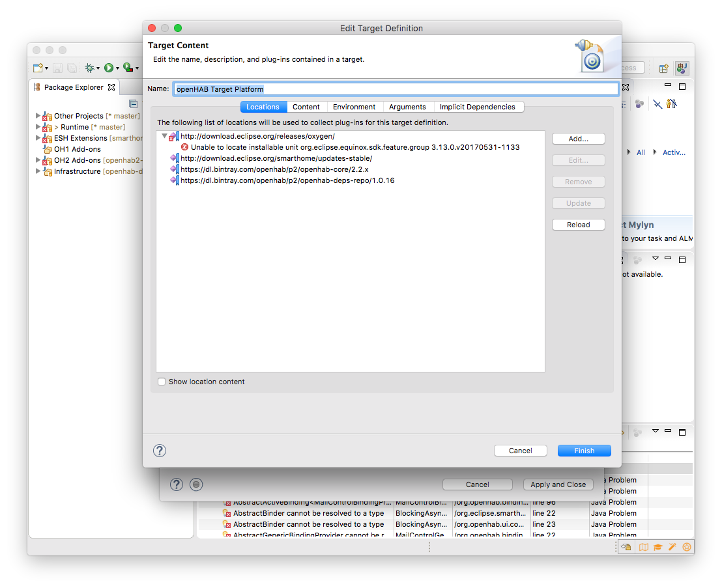Click the task list categorized spheres icon

coord(639,104)
